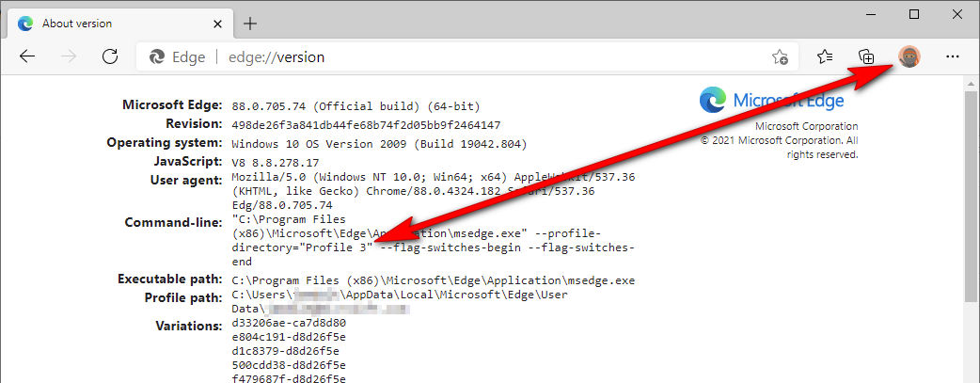Screen dimensions: 980x383
Task: Maximize the browser window
Action: [x=914, y=14]
